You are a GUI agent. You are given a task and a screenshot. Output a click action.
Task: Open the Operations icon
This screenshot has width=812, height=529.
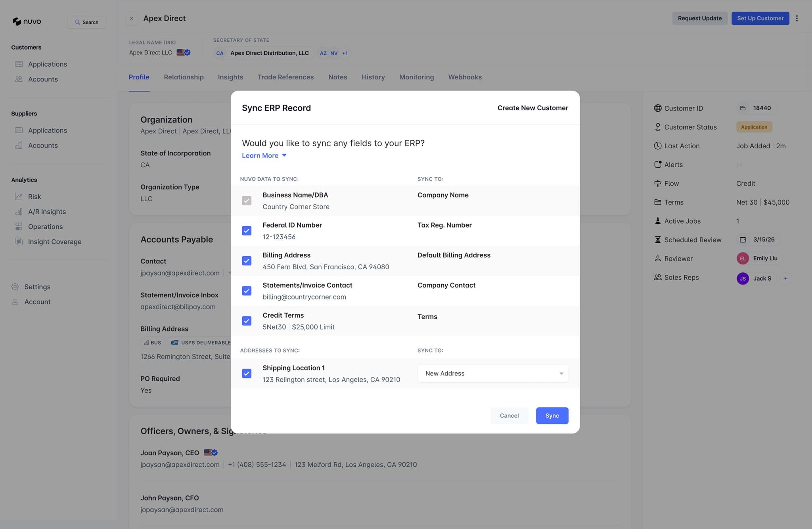point(19,226)
